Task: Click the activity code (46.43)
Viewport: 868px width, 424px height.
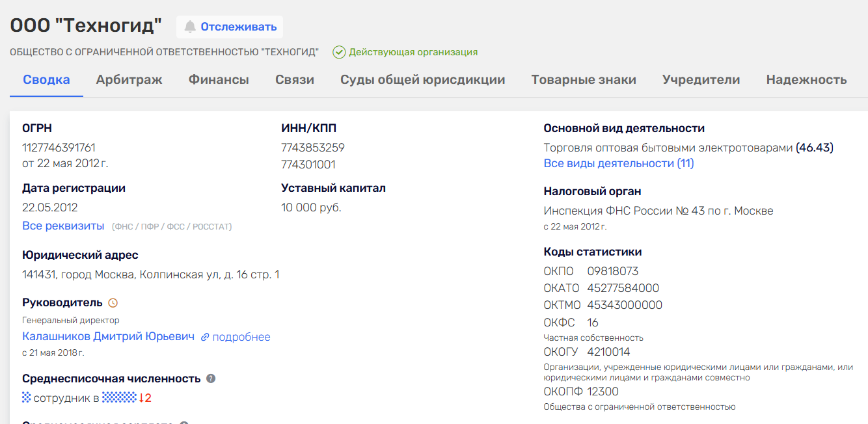Action: click(815, 148)
